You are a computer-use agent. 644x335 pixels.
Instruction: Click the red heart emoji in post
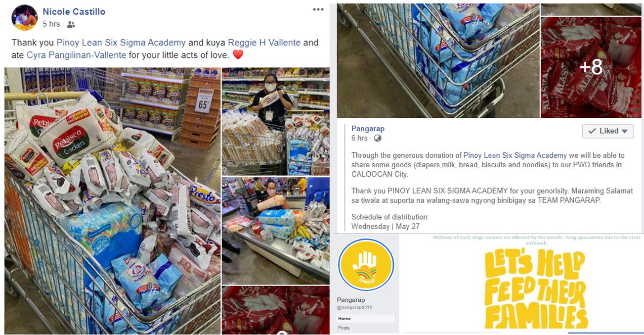point(238,55)
